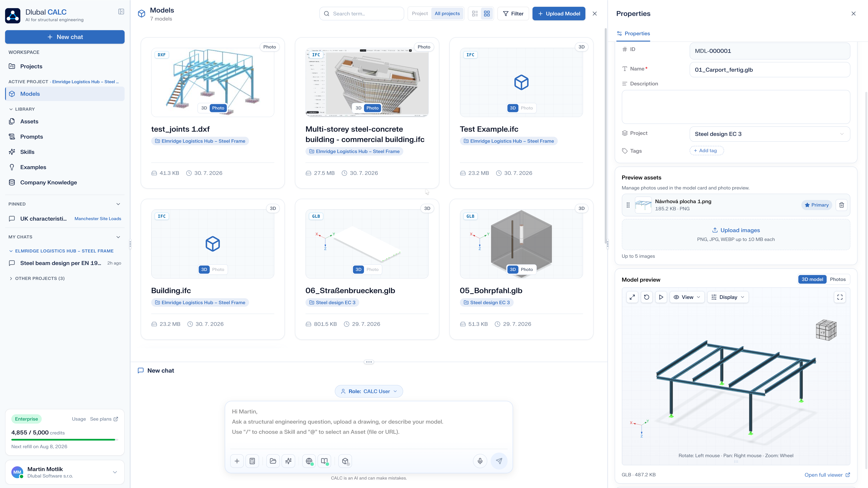
Task: Open Company Knowledge in the library
Action: tap(48, 182)
